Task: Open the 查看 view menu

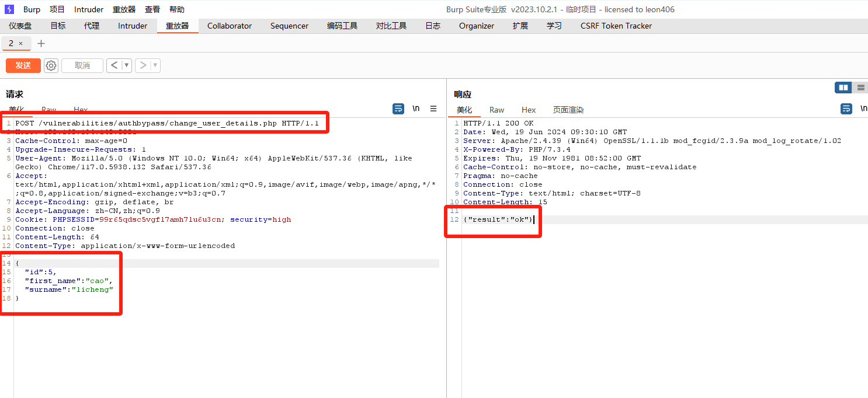Action: point(152,9)
